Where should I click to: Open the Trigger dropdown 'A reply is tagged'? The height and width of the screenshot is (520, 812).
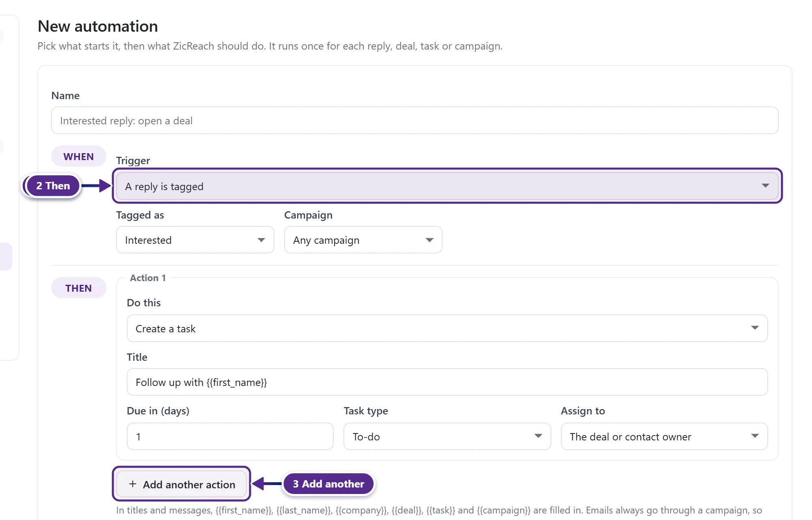pyautogui.click(x=447, y=186)
